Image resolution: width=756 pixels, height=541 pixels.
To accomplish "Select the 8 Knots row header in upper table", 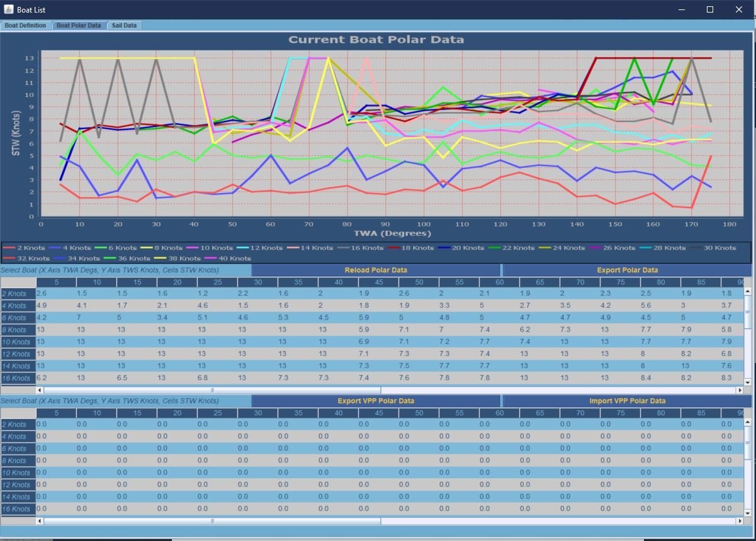I will pyautogui.click(x=18, y=330).
